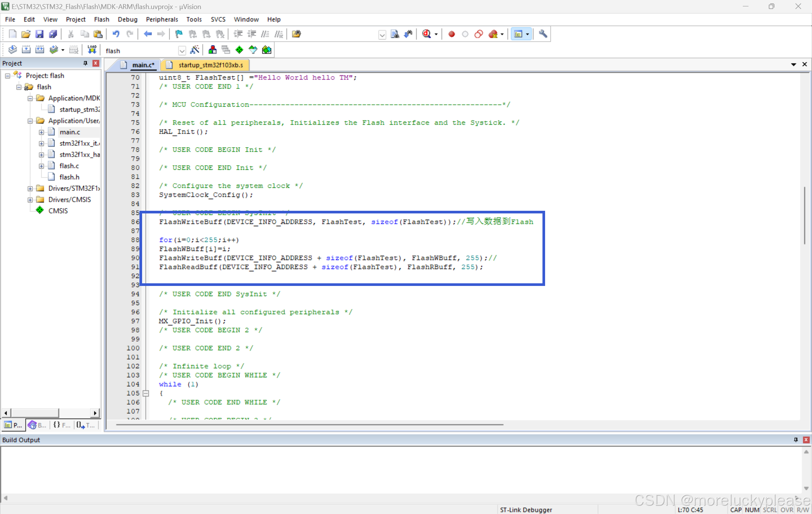Open the Configuration wrench icon
The width and height of the screenshot is (812, 514).
click(x=542, y=34)
